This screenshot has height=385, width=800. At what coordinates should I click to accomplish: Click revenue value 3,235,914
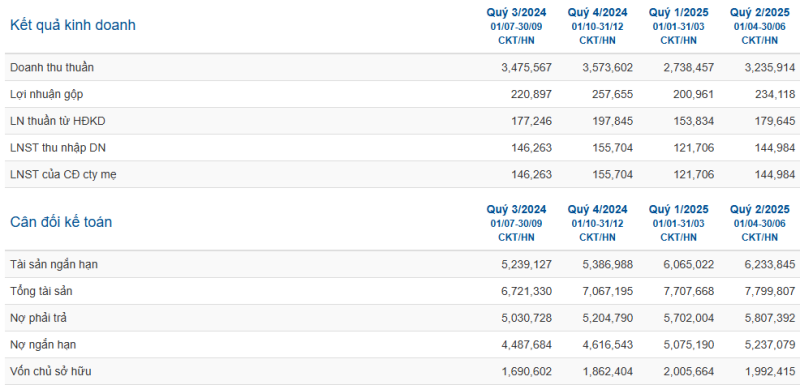coord(769,67)
